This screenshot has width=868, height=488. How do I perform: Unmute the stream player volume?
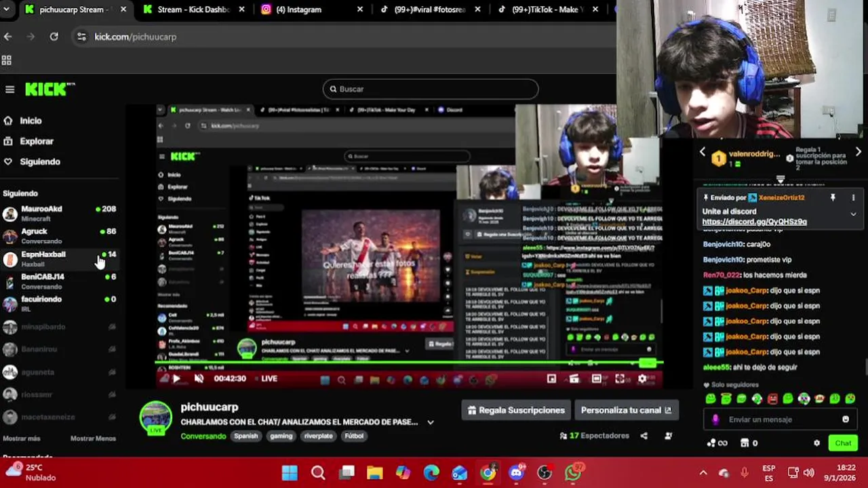tap(199, 378)
